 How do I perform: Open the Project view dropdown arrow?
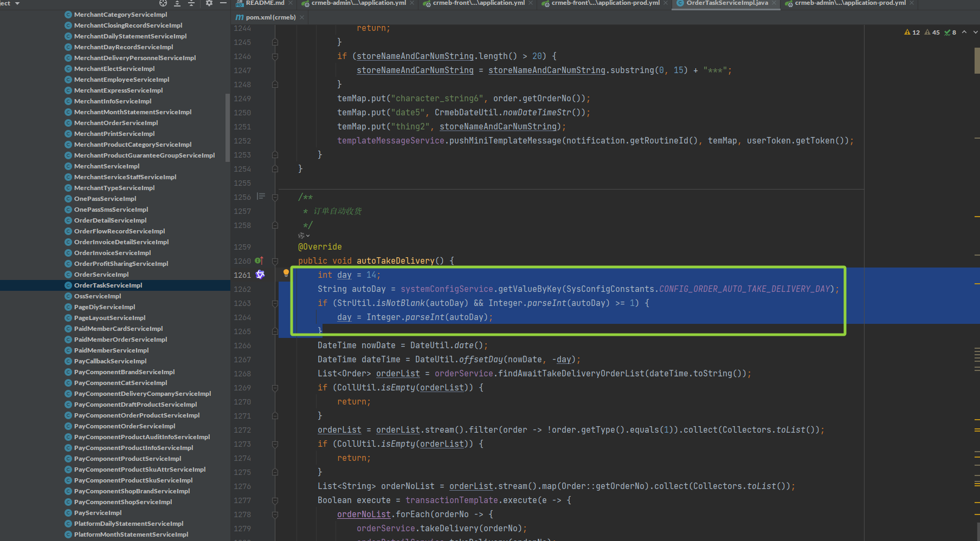pos(17,3)
